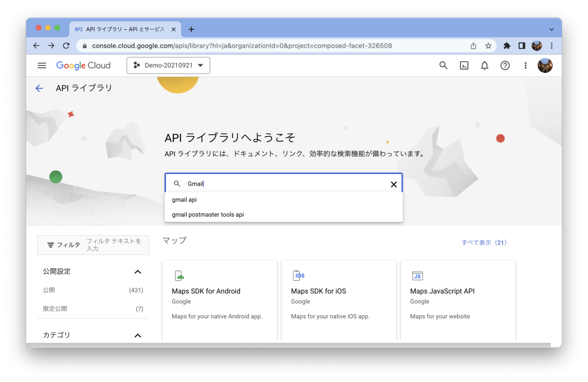588x382 pixels.
Task: Open the Maps JavaScript API card
Action: click(x=458, y=300)
